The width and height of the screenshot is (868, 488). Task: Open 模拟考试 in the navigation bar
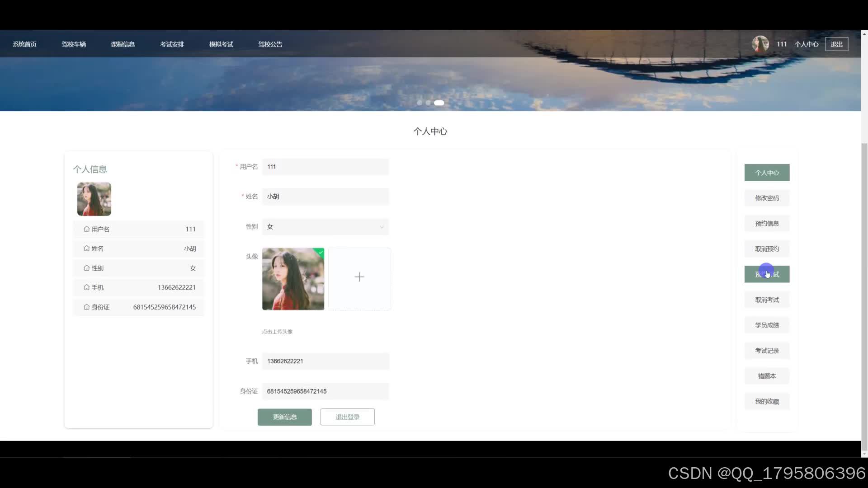click(x=221, y=44)
